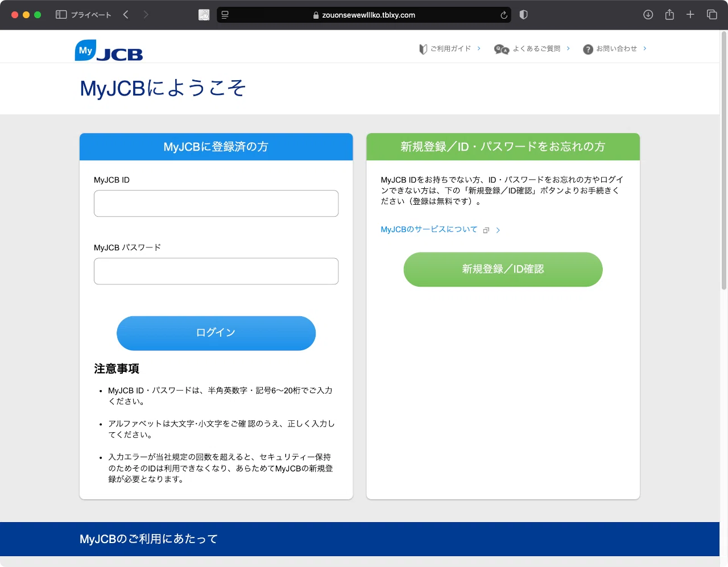728x567 pixels.
Task: Click the MyJCBにようこそ page title
Action: (163, 88)
